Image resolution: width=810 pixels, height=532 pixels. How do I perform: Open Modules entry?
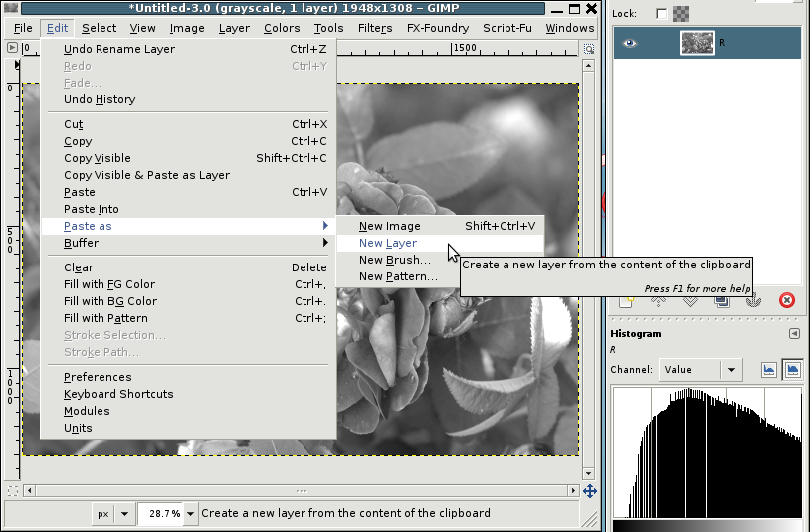pyautogui.click(x=188, y=411)
